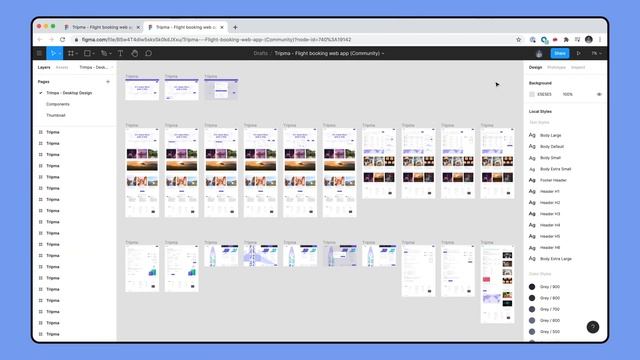Click the browser forward arrow
The image size is (640, 360).
[51, 40]
